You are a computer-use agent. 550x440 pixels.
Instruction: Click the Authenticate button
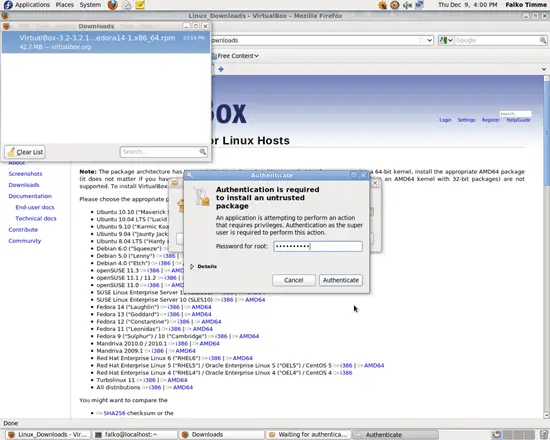click(x=341, y=280)
